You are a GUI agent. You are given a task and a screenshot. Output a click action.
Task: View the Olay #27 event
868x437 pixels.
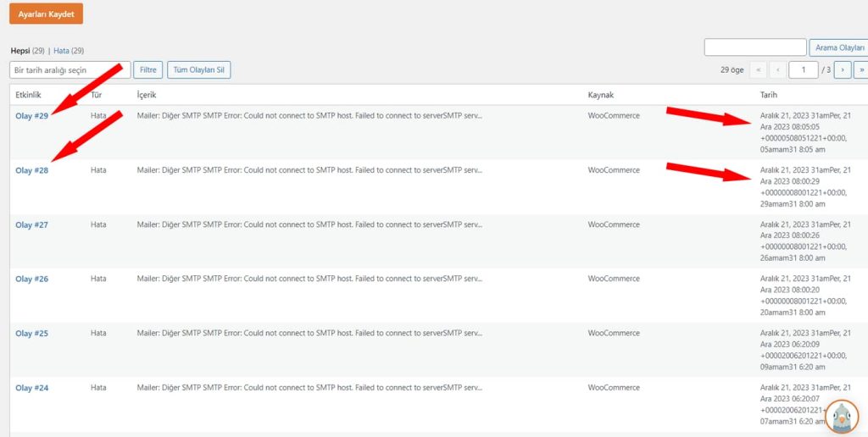point(31,224)
